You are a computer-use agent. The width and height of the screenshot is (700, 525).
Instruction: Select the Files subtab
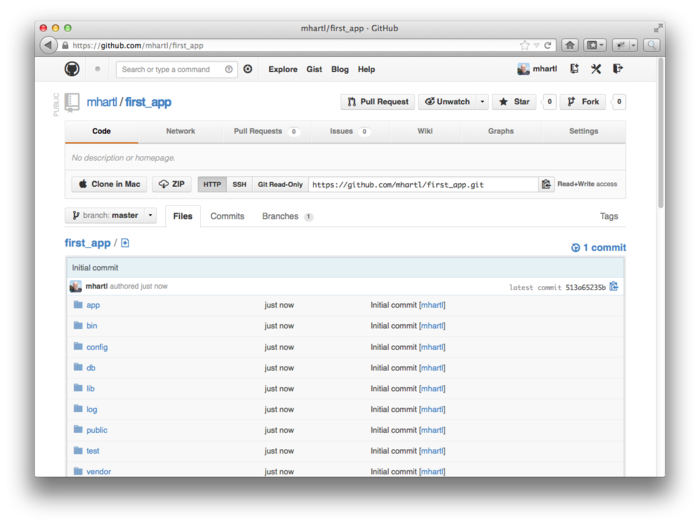(183, 216)
